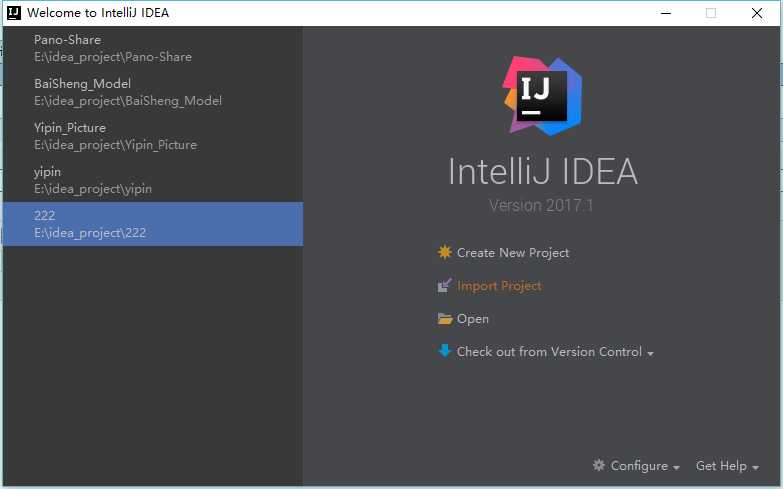
Task: Click the IntelliJ IDEA heading text
Action: (543, 171)
